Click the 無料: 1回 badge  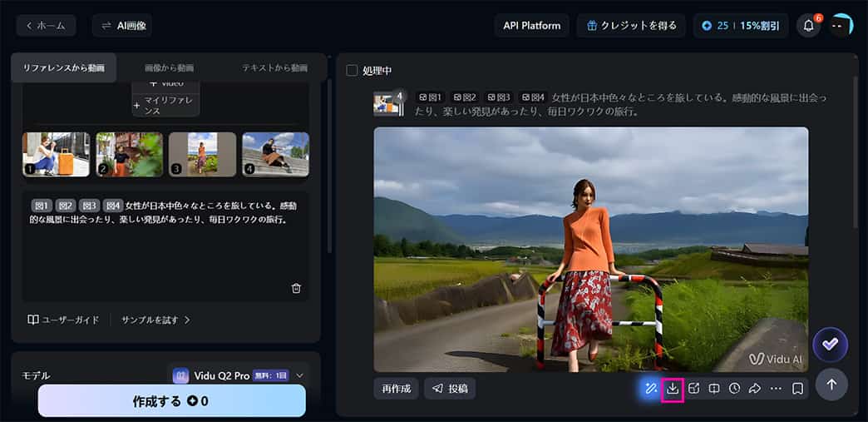point(271,376)
